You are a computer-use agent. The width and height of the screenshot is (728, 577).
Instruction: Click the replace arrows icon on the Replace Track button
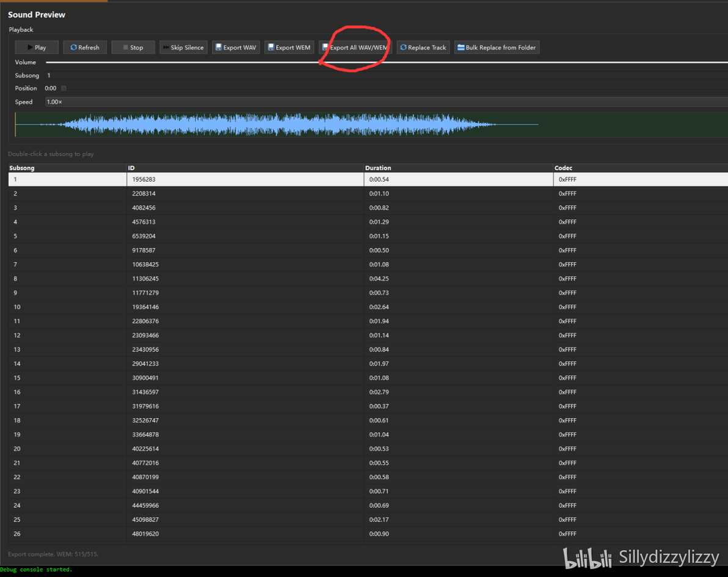tap(403, 48)
